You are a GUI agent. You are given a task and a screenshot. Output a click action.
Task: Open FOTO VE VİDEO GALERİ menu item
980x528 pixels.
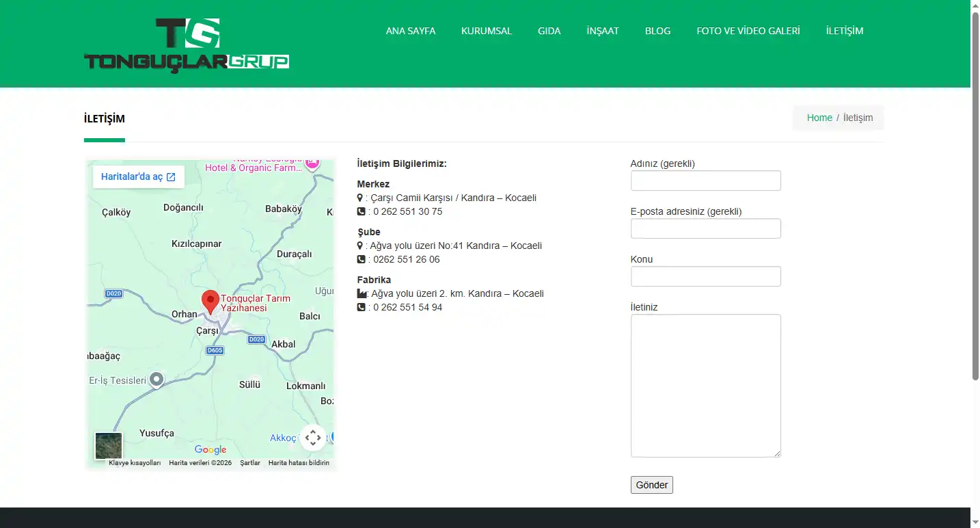(748, 31)
